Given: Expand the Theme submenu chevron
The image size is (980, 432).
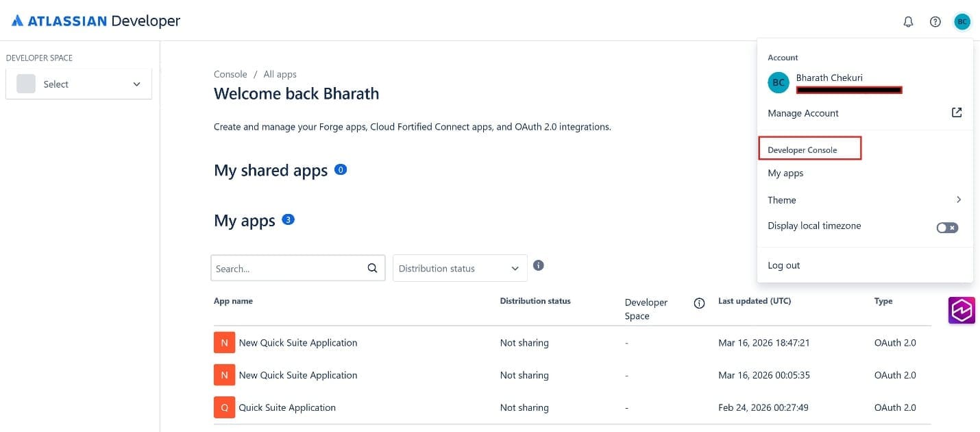Looking at the screenshot, I should pos(958,200).
